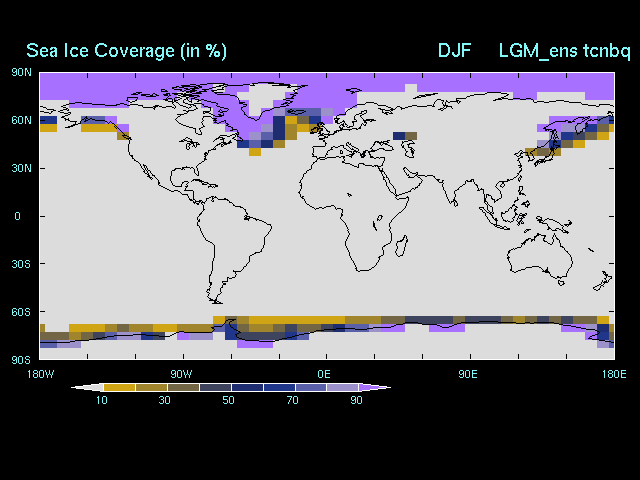
Task: Click the colorbar tick label 70
Action: (292, 400)
